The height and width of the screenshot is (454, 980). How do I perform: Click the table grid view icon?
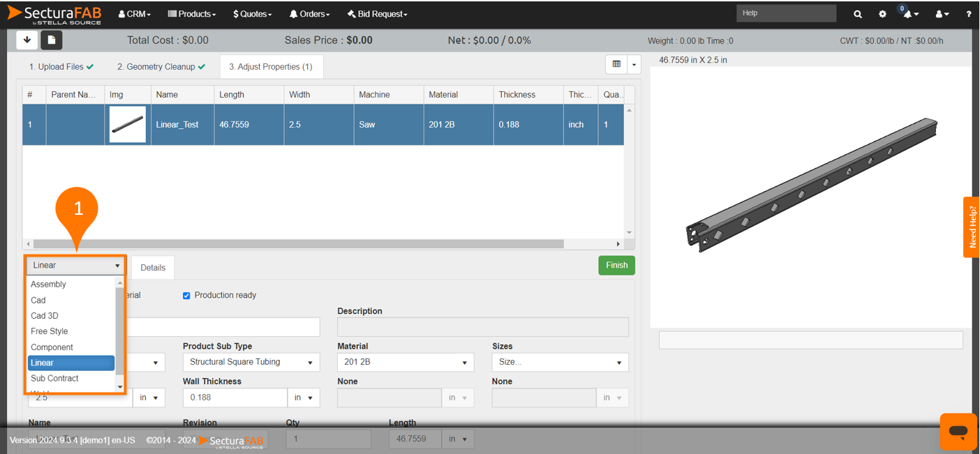pyautogui.click(x=616, y=64)
